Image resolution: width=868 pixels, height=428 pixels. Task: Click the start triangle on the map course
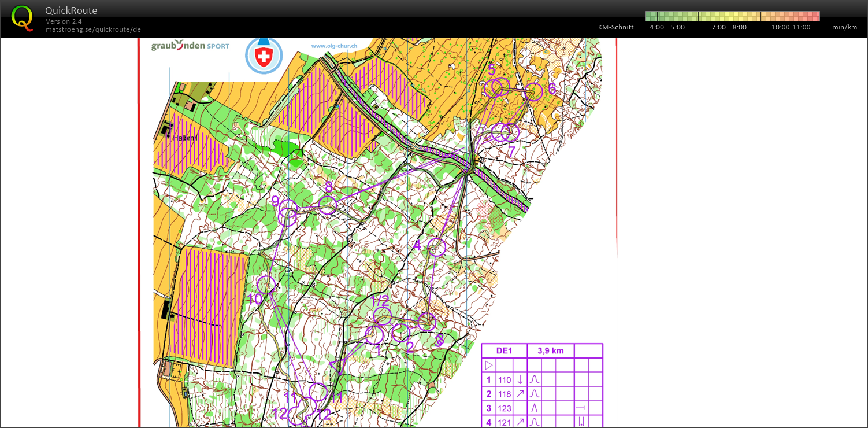[337, 366]
